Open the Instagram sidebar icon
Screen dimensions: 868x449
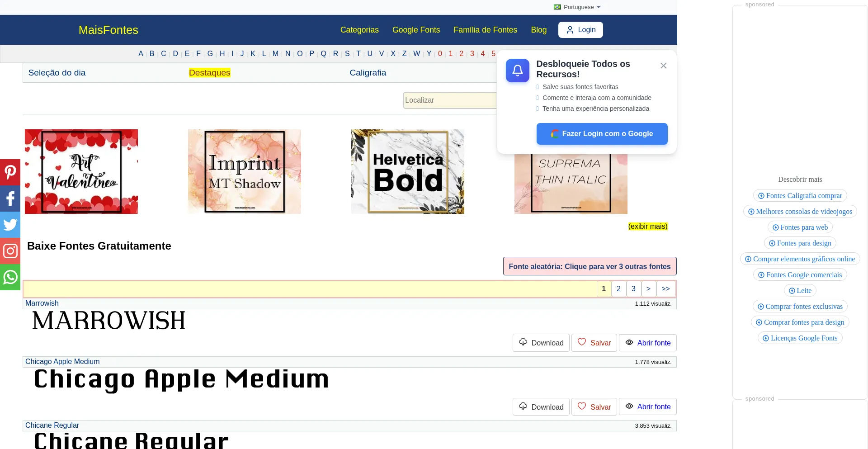click(x=10, y=250)
